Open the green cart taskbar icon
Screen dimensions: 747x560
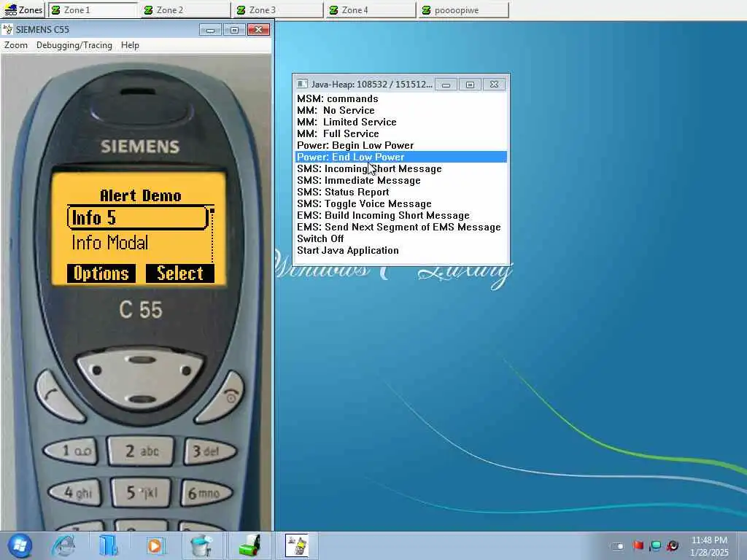tap(249, 545)
